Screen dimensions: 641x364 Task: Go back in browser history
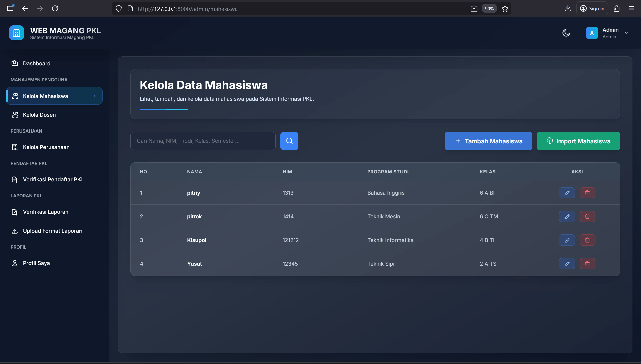tap(25, 9)
